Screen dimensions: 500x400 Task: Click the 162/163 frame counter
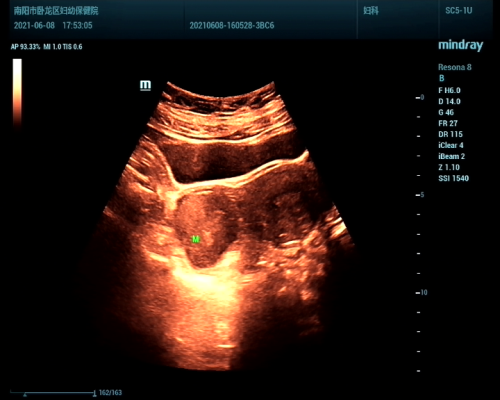pyautogui.click(x=110, y=393)
